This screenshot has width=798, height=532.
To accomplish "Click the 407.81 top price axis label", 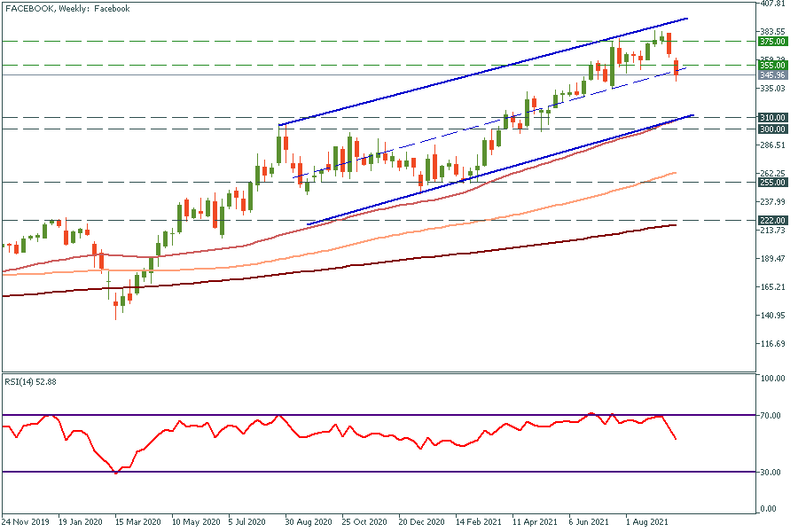I will (x=772, y=4).
